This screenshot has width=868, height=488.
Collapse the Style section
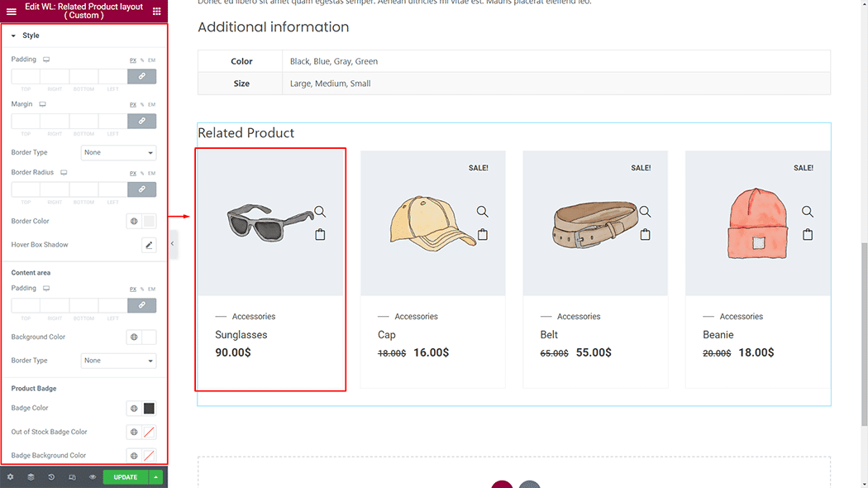13,36
